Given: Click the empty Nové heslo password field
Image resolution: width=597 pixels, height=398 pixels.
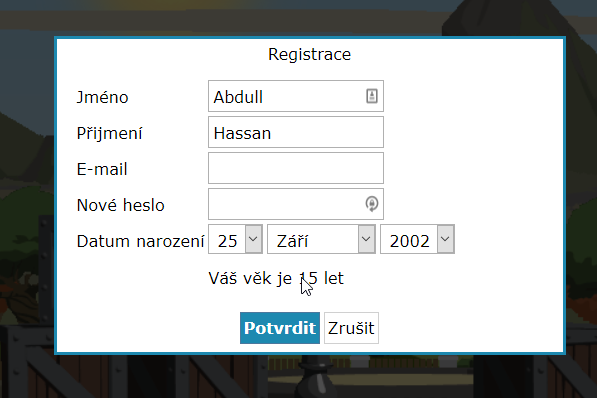Looking at the screenshot, I should (x=296, y=204).
